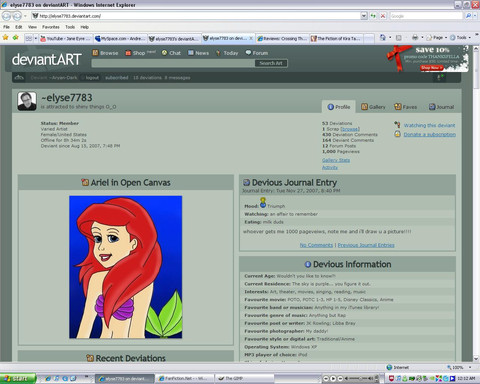Open the Gallery profile tab
This screenshot has height=384, width=480.
pyautogui.click(x=373, y=107)
